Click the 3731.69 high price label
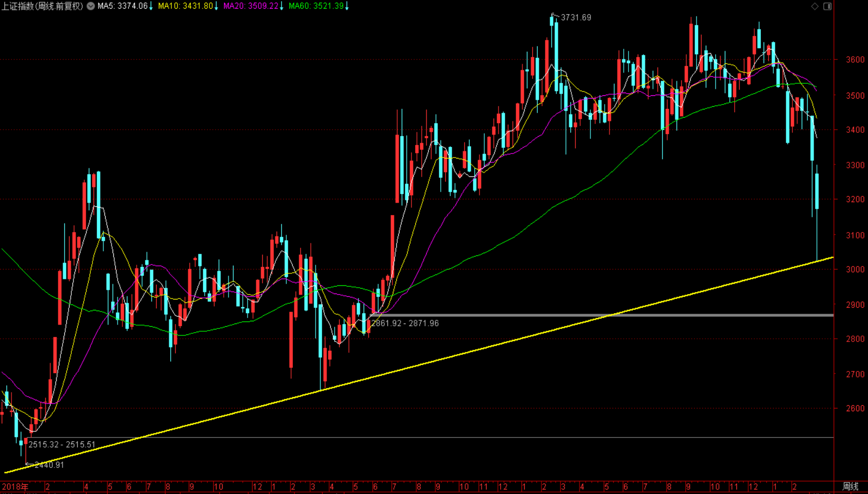This screenshot has height=494, width=868. pyautogui.click(x=576, y=17)
